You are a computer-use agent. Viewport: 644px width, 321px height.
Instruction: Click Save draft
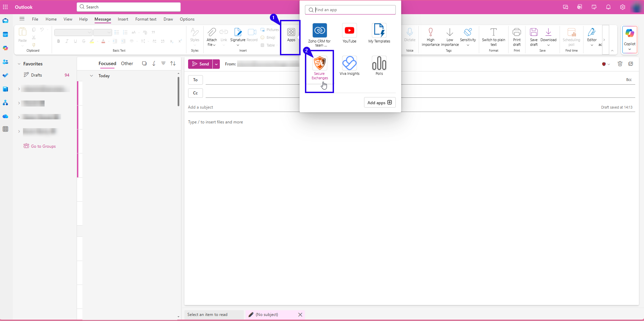point(534,37)
